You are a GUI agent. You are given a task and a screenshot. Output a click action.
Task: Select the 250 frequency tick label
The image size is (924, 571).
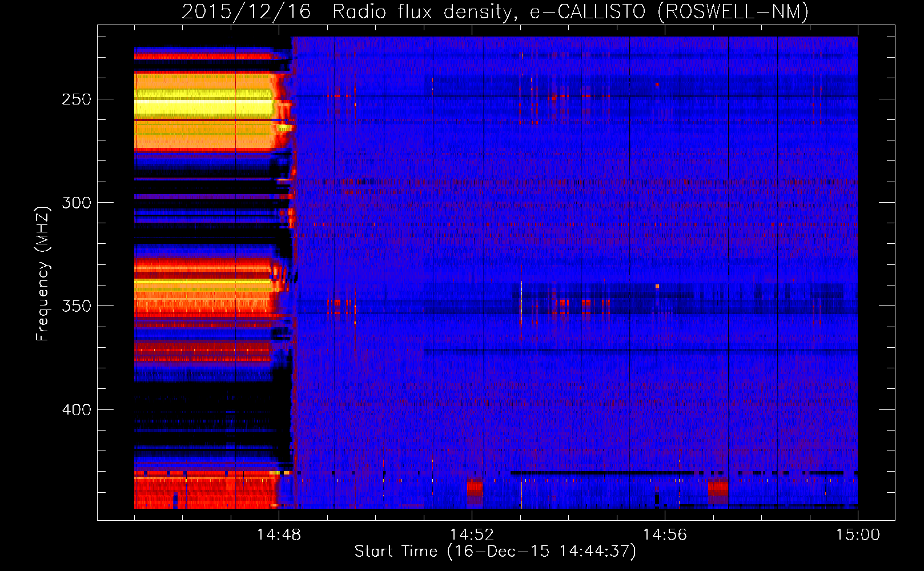click(x=77, y=99)
